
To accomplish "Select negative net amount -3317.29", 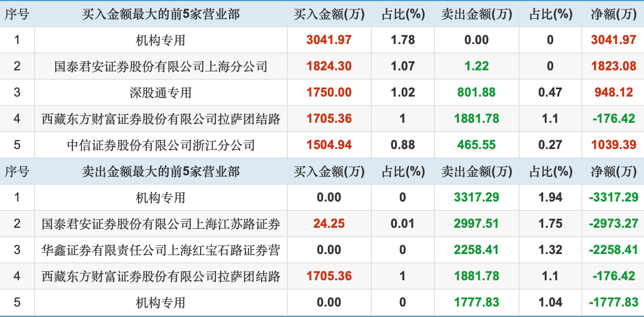I will tap(614, 197).
